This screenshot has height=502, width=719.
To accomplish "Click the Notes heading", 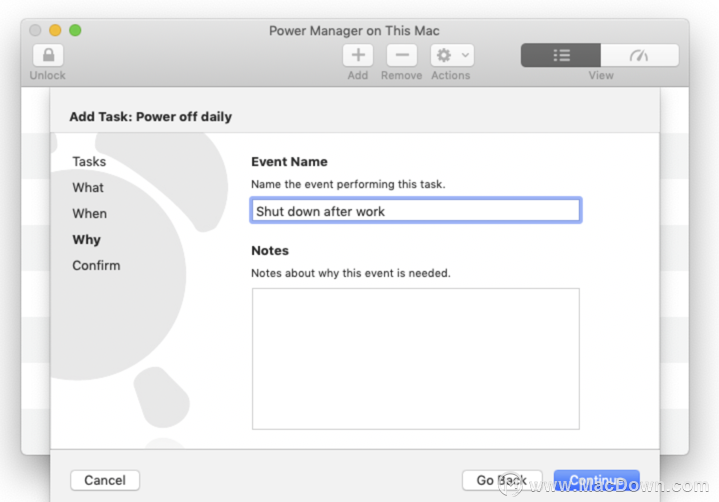I will pyautogui.click(x=270, y=251).
